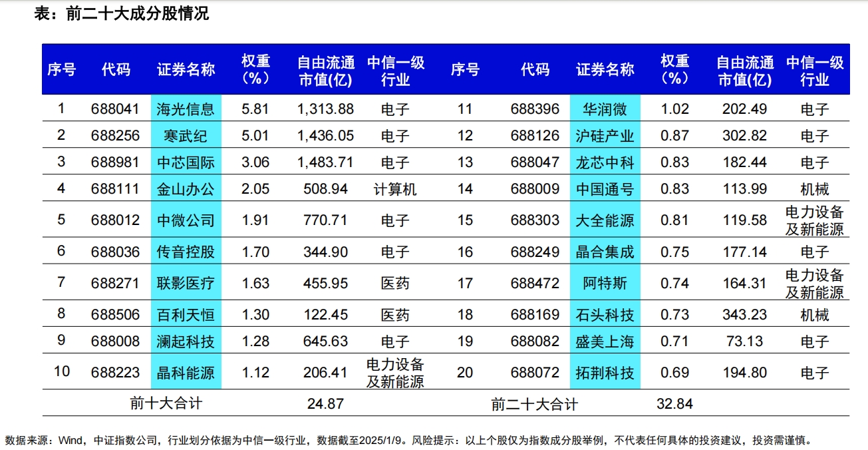This screenshot has width=868, height=450.
Task: Select stock code 688072
Action: click(x=535, y=373)
